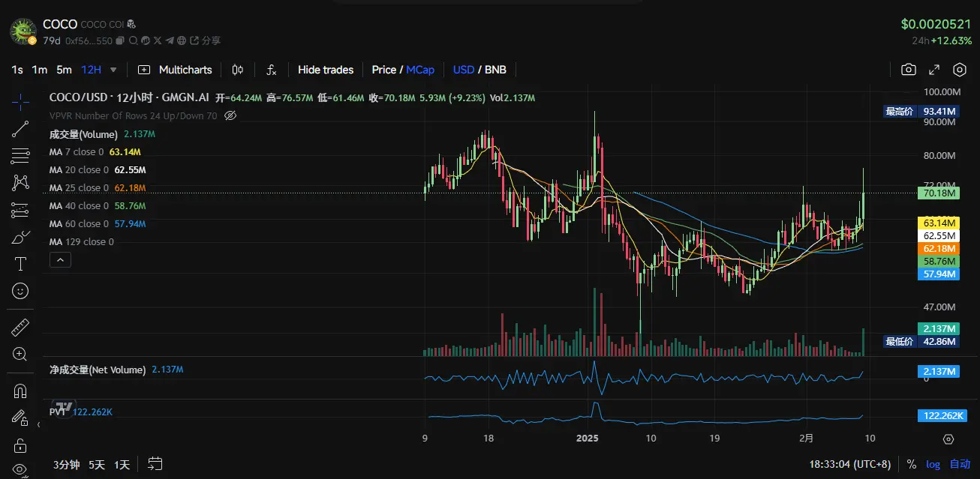Collapse the indicator legend list
The image size is (980, 479).
(x=60, y=260)
